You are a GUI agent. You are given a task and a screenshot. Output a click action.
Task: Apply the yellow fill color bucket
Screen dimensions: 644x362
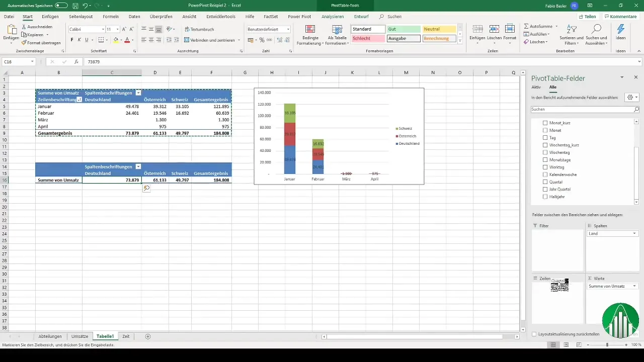pos(116,40)
